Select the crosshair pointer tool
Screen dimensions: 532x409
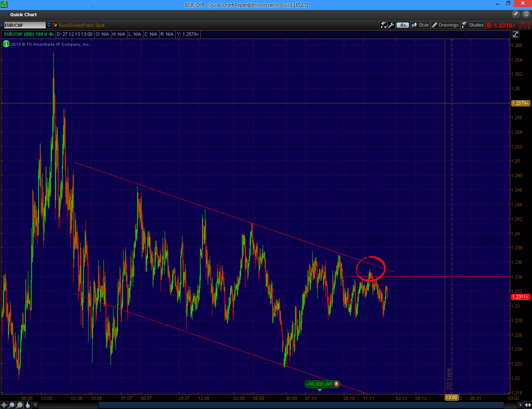click(x=4, y=405)
